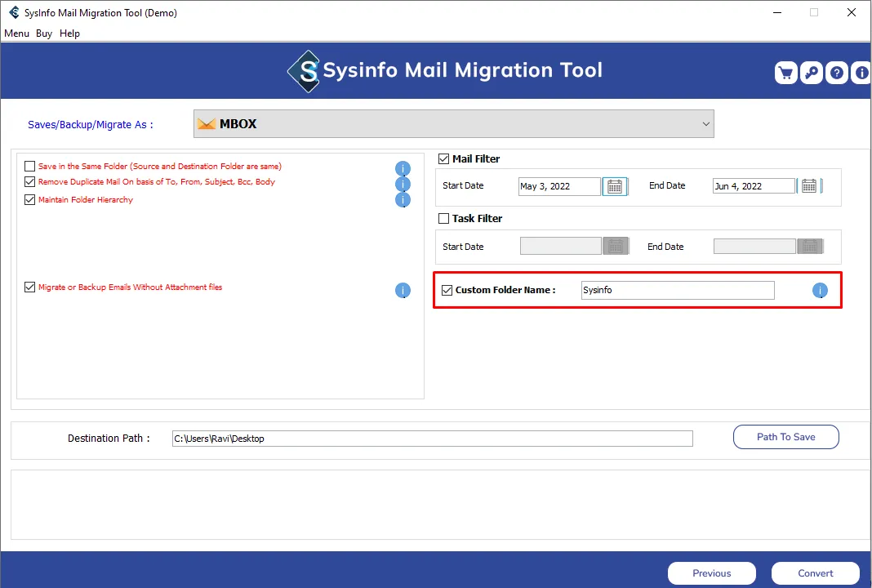Open the Help menu
The width and height of the screenshot is (872, 588).
[69, 33]
